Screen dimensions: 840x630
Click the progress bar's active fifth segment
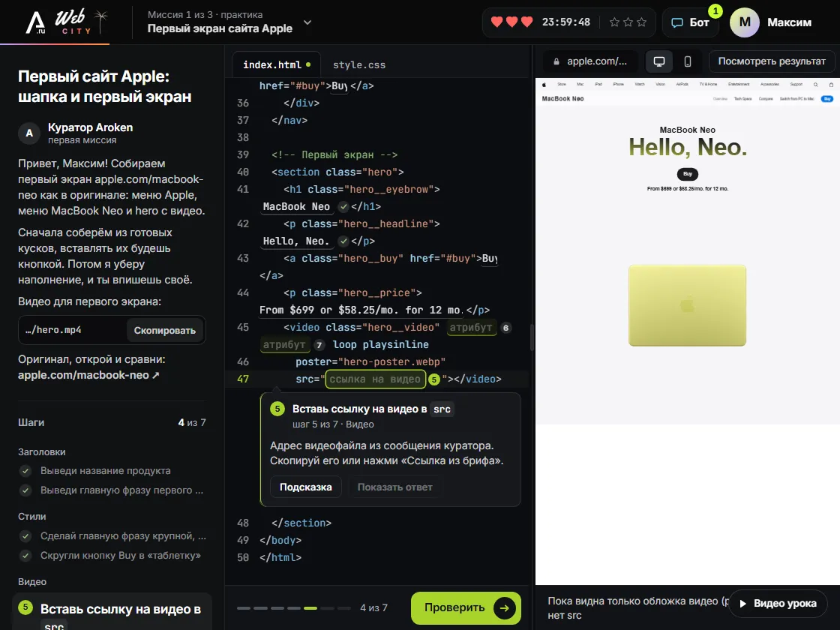(310, 608)
